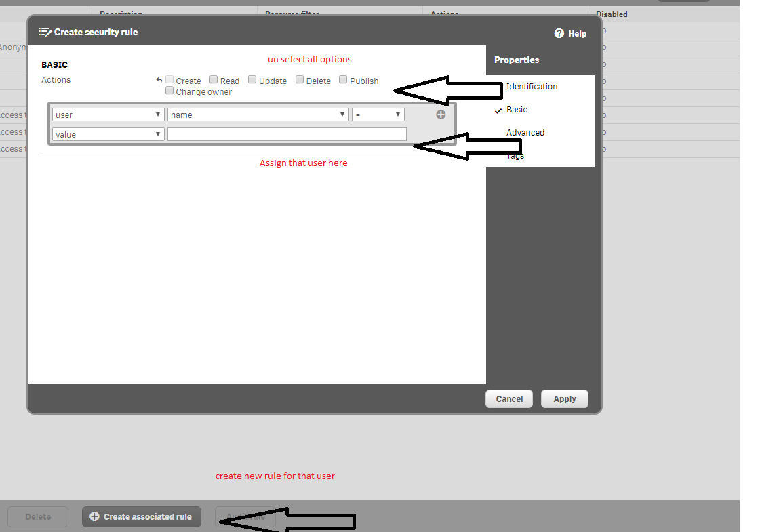
Task: Click the undo arrow beside Actions checkboxes
Action: point(159,80)
